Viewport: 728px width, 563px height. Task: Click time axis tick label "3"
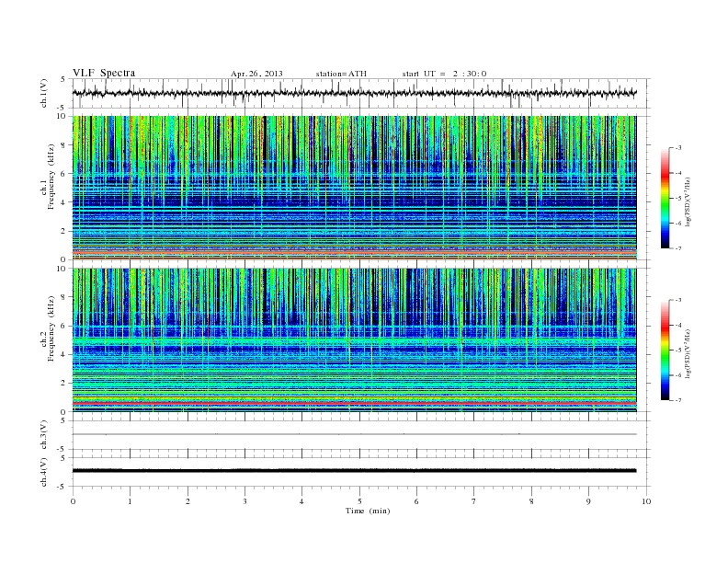[x=245, y=501]
